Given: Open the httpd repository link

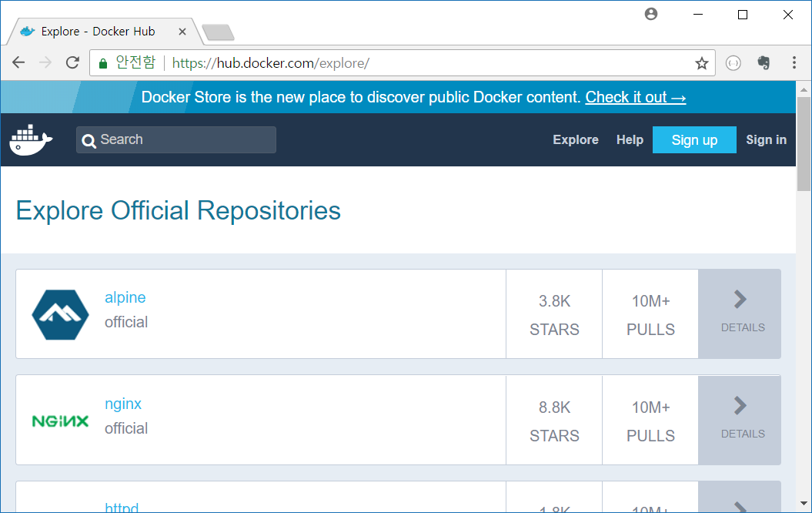Looking at the screenshot, I should pos(122,508).
